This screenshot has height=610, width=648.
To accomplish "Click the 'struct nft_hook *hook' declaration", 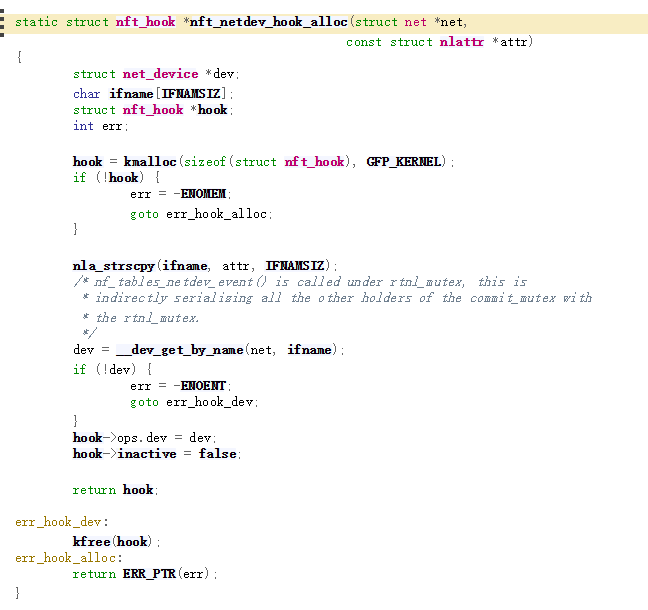I will point(153,110).
